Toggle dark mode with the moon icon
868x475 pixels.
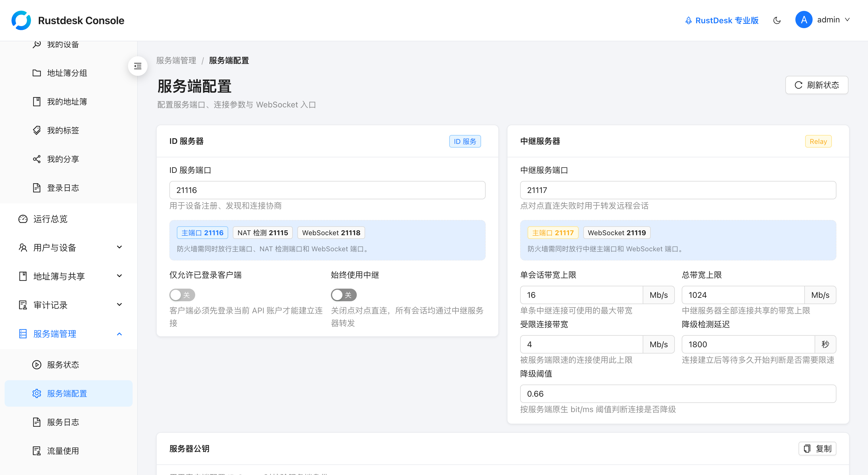tap(777, 21)
